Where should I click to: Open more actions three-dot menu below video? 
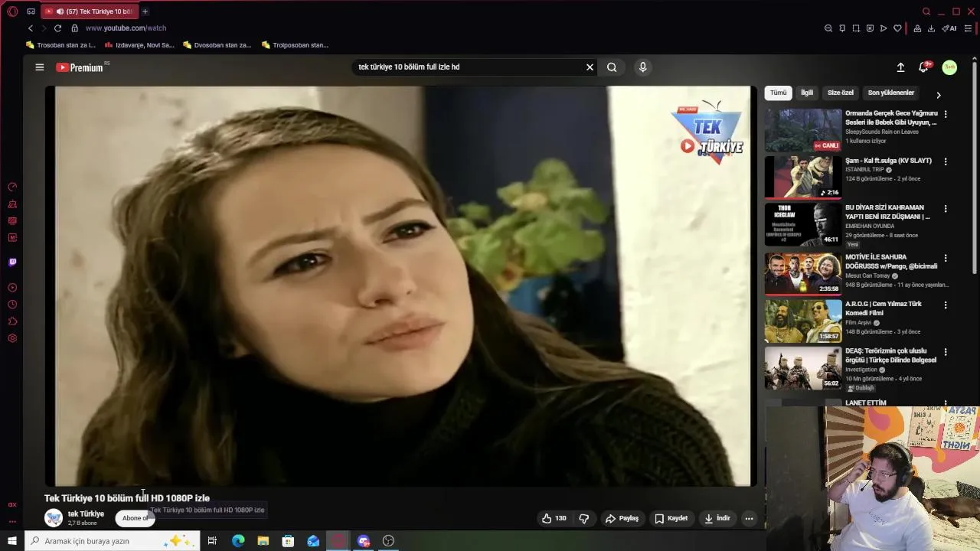pyautogui.click(x=749, y=518)
